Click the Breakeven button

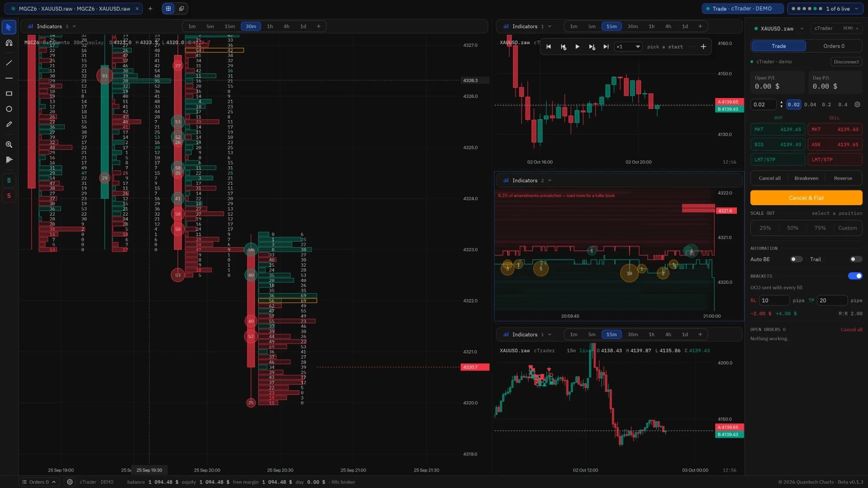coord(806,178)
